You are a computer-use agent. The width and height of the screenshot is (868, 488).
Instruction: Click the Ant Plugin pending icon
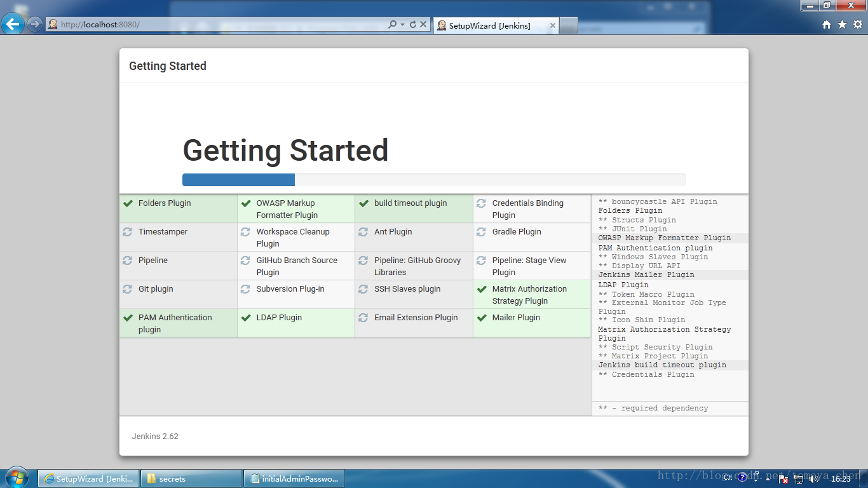(x=363, y=232)
